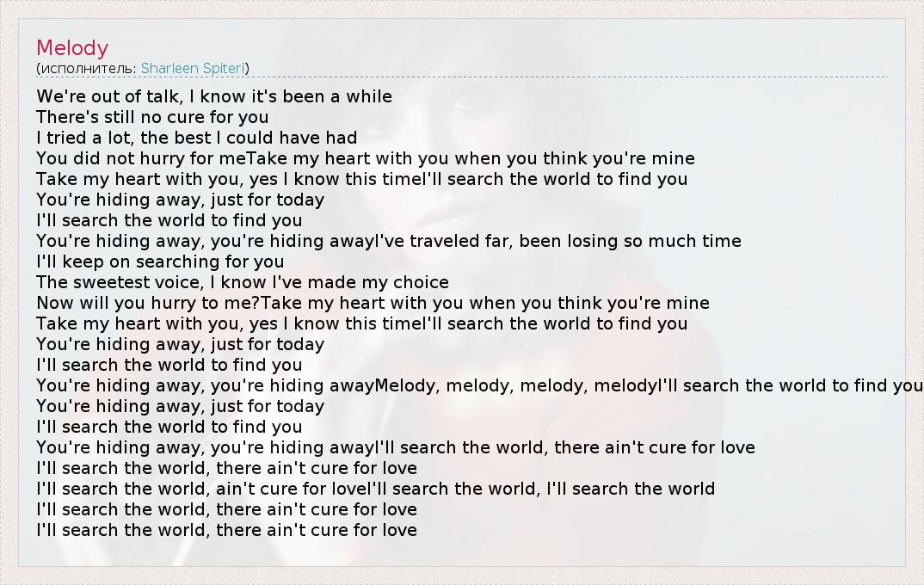Click the first "just for today" lyric line

[180, 200]
